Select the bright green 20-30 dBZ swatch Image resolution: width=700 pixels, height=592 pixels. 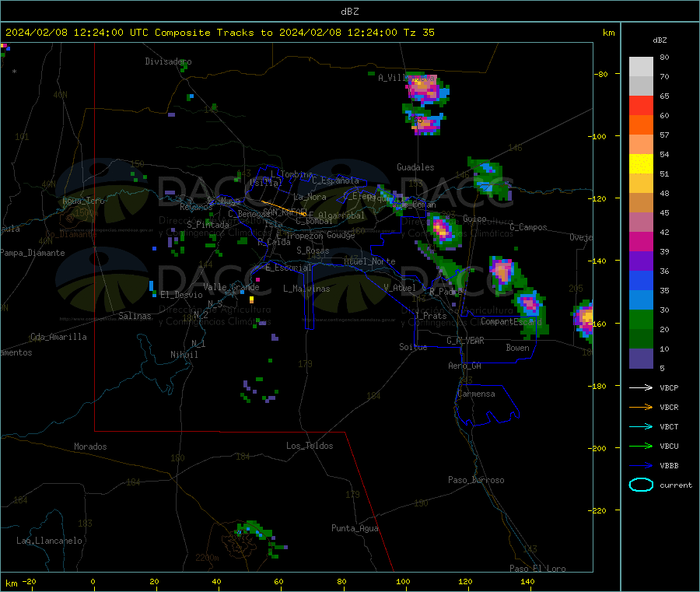641,320
